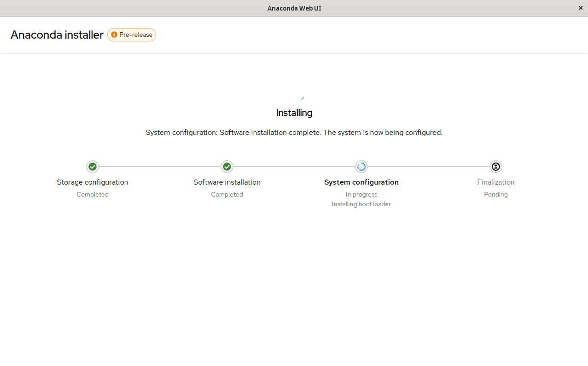The height and width of the screenshot is (366, 588).
Task: Close the Anaconda Web UI window
Action: [x=580, y=8]
